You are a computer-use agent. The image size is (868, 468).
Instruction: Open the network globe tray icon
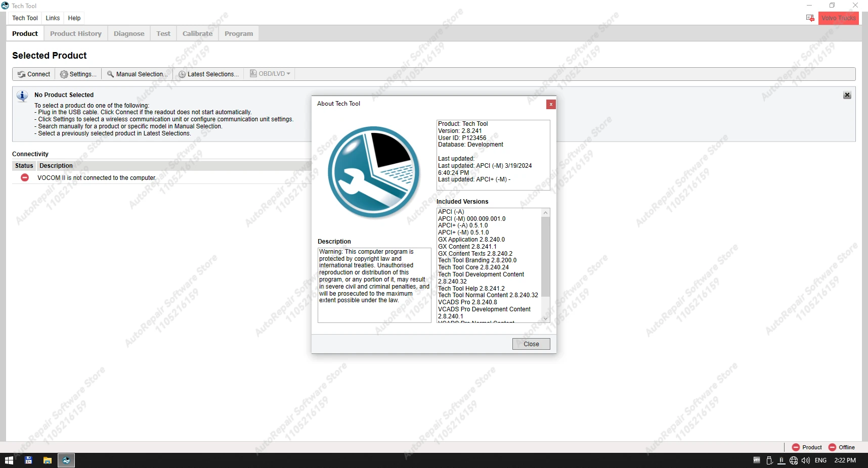click(794, 460)
